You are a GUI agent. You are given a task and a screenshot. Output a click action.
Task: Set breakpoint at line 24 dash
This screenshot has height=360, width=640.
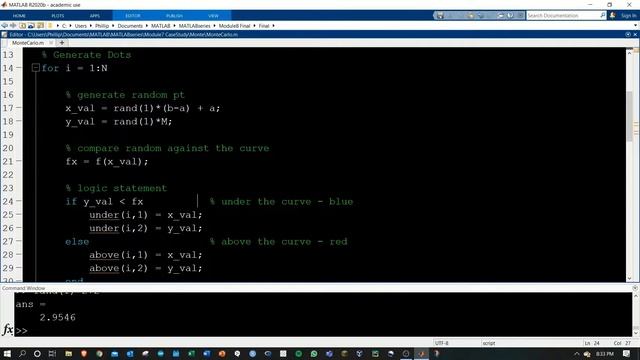19,201
